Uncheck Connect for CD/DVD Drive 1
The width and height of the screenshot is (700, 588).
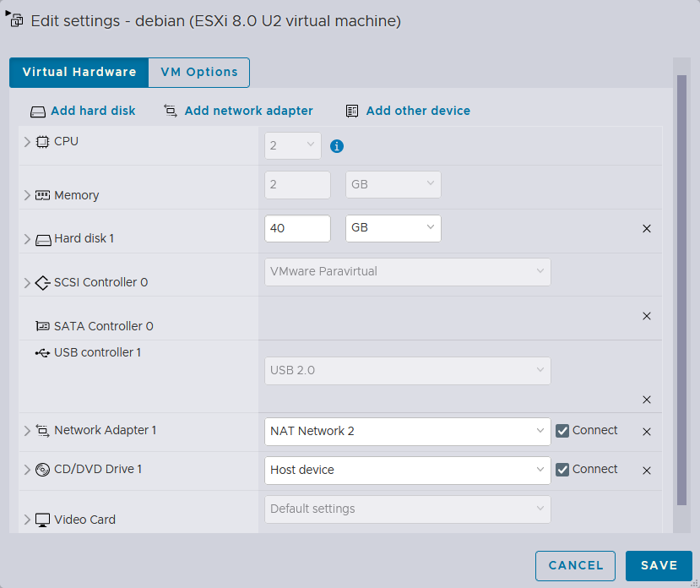[x=562, y=470]
